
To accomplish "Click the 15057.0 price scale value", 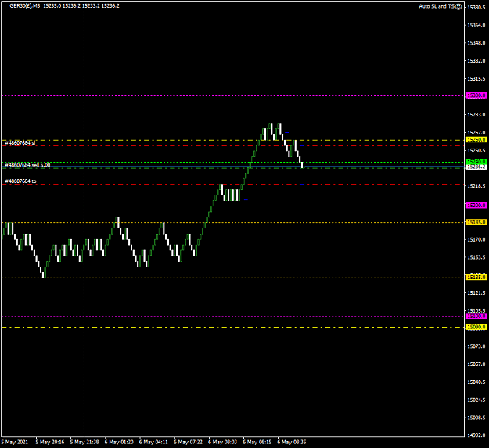I will [476, 364].
